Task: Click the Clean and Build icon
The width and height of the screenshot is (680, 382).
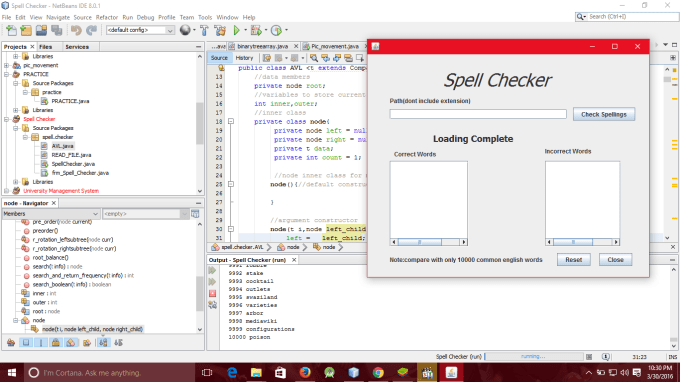Action: tap(220, 30)
